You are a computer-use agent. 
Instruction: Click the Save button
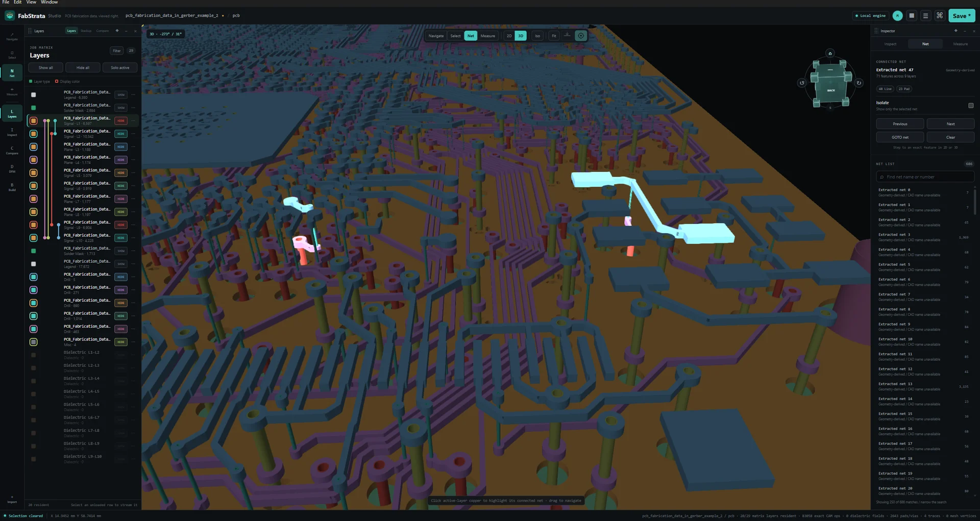click(962, 16)
